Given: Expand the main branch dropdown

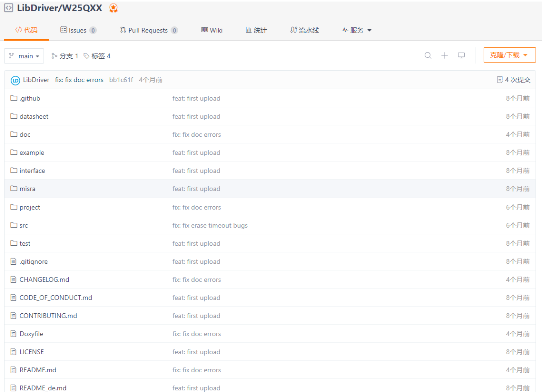Looking at the screenshot, I should click(x=24, y=56).
